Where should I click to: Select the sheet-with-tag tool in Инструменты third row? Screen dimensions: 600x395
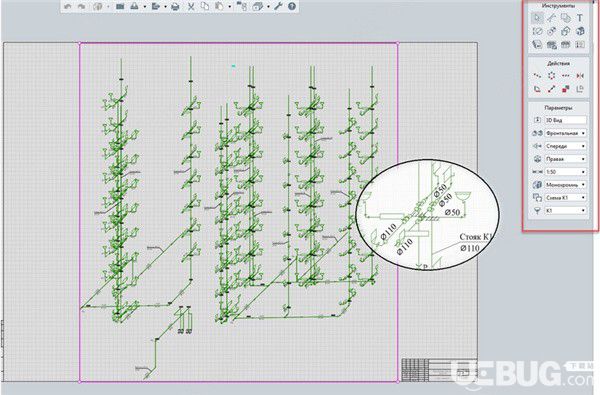[x=537, y=45]
